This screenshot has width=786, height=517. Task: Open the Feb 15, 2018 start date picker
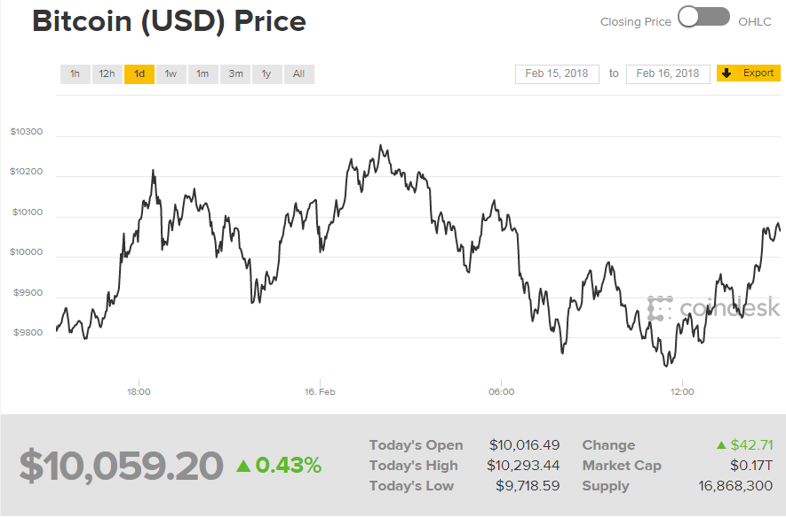[x=557, y=74]
